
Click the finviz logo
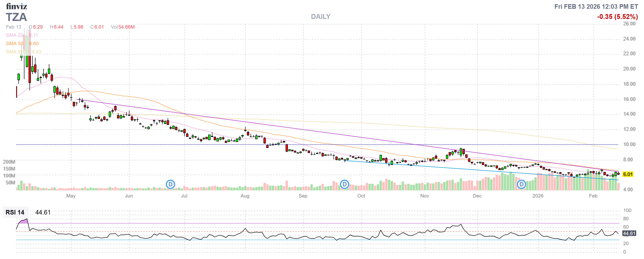pos(17,6)
